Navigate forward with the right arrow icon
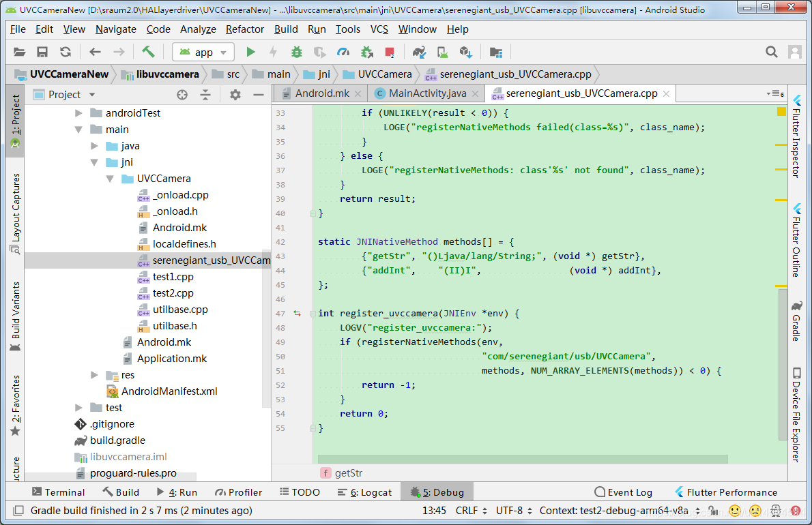The width and height of the screenshot is (812, 525). [119, 52]
